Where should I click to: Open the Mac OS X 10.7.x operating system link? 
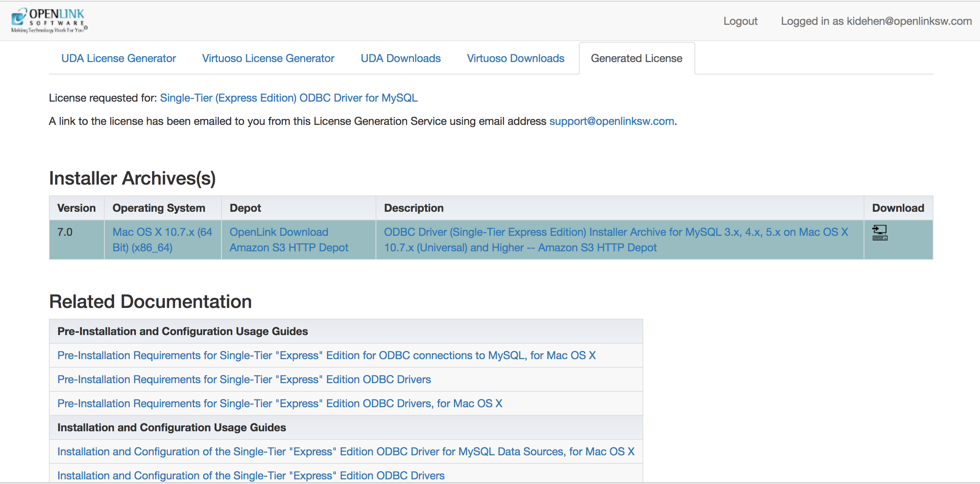tap(162, 240)
